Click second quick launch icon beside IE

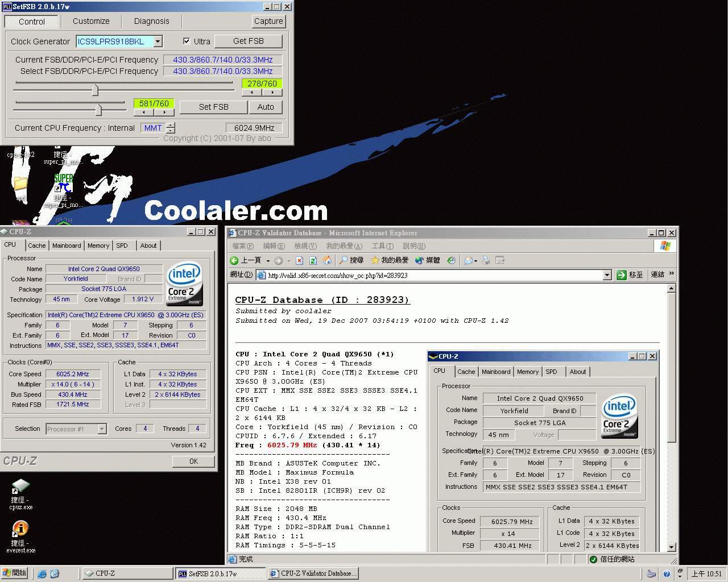click(x=55, y=574)
